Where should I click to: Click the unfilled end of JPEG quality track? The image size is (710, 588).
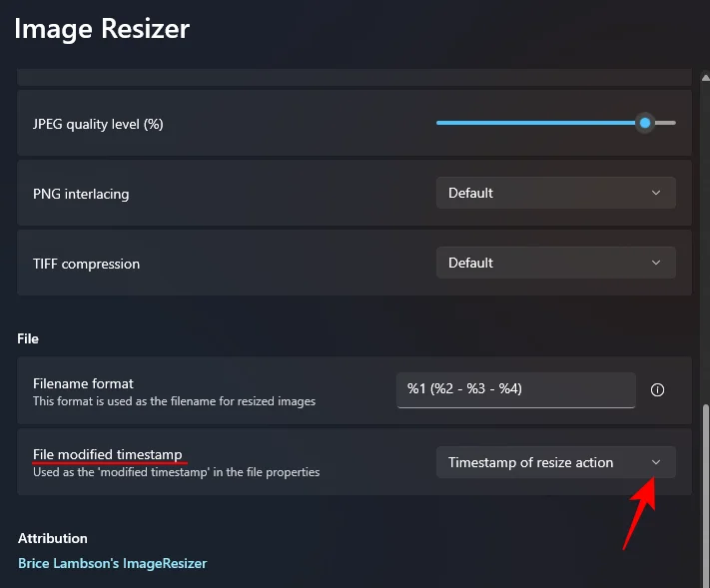click(x=666, y=123)
